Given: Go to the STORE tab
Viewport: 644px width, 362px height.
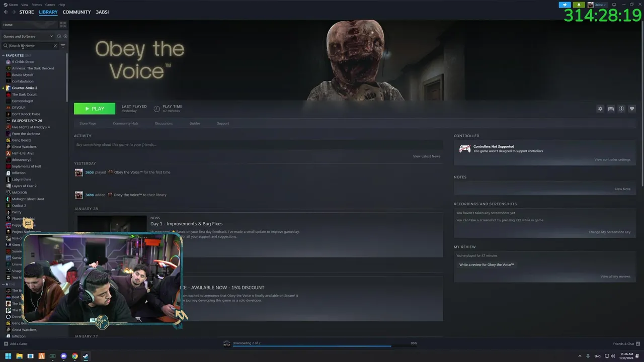Looking at the screenshot, I should click(27, 12).
